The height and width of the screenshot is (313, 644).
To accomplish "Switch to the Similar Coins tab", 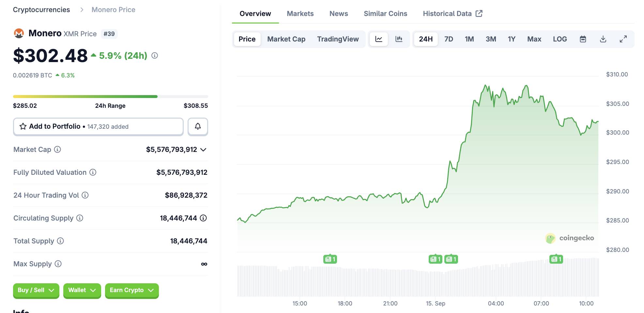I will (385, 14).
